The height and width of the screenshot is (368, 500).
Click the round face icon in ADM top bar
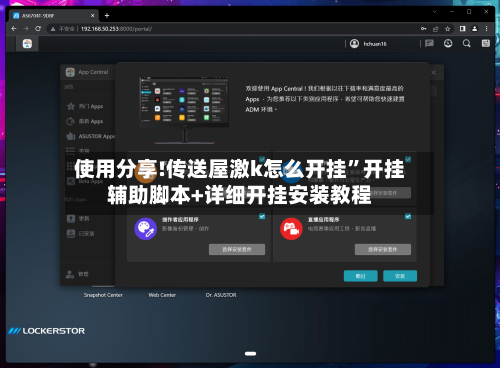coord(448,43)
